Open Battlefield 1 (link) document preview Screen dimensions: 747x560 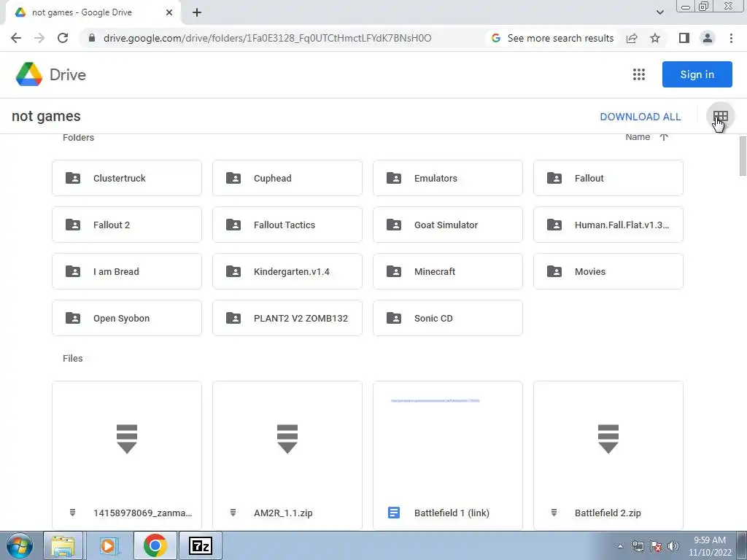pos(448,455)
